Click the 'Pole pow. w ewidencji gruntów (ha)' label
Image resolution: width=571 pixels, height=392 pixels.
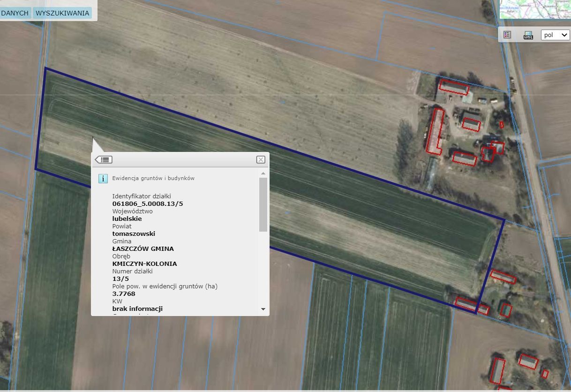(165, 286)
